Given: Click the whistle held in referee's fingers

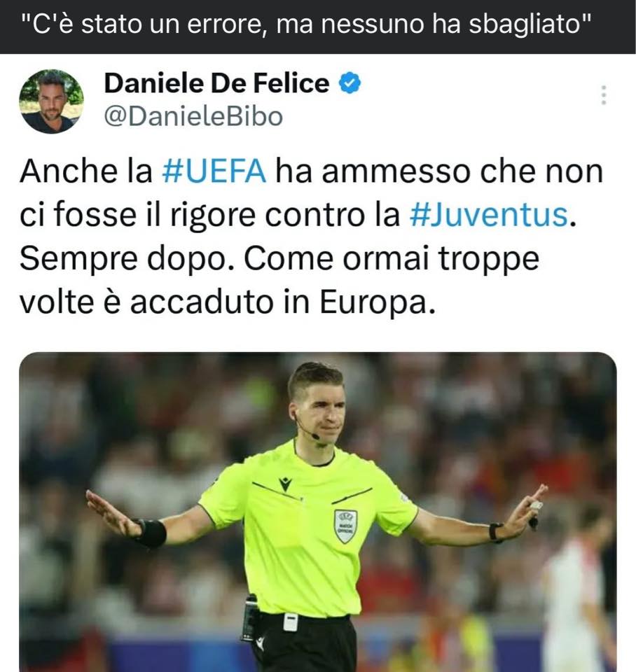Looking at the screenshot, I should click(534, 516).
